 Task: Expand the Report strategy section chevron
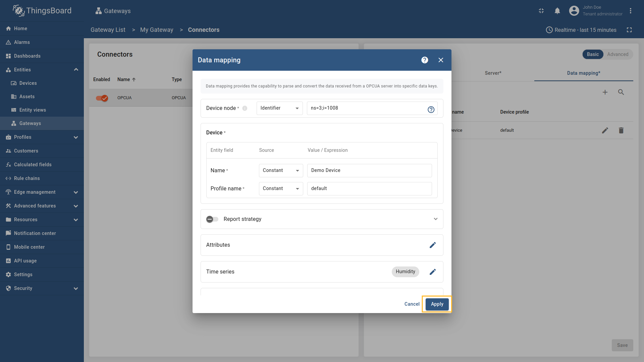point(435,219)
